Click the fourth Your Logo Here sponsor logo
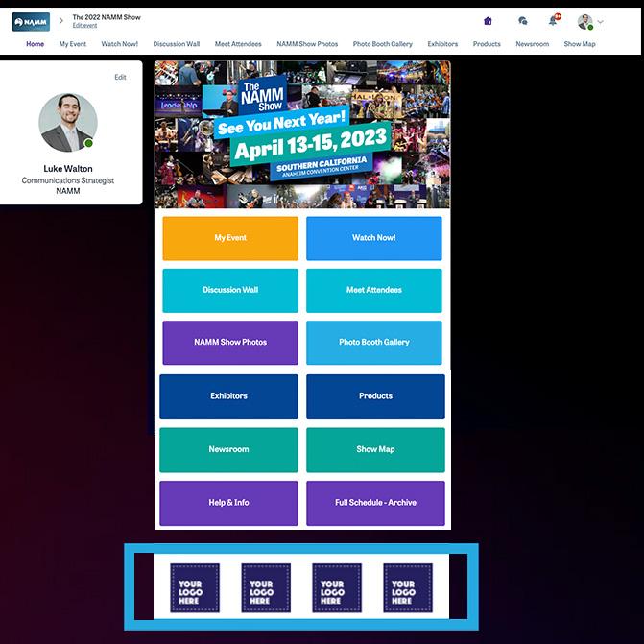644x644 pixels. [408, 587]
